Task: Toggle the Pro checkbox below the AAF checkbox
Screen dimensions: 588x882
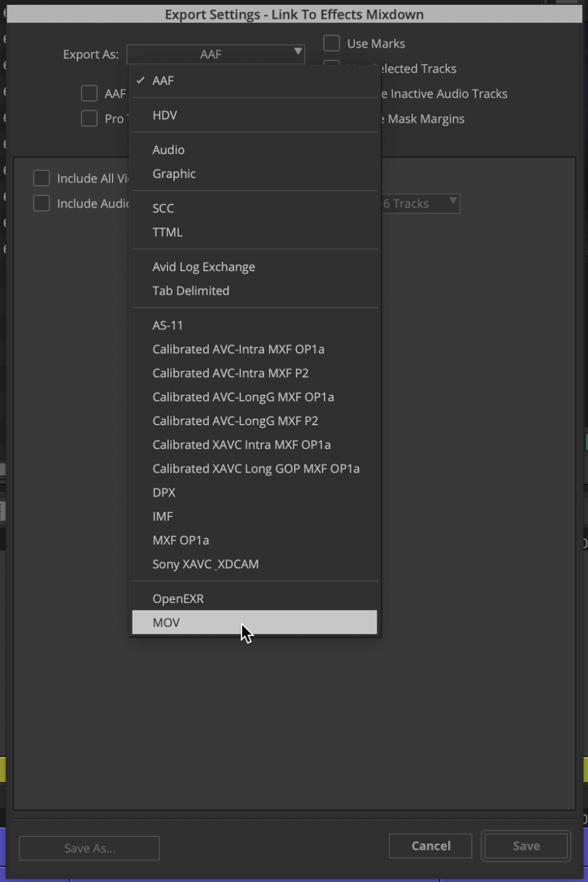Action: coord(89,118)
